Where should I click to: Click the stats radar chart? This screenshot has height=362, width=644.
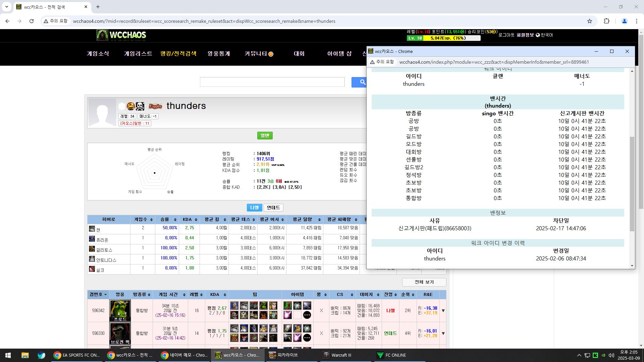[x=155, y=171]
